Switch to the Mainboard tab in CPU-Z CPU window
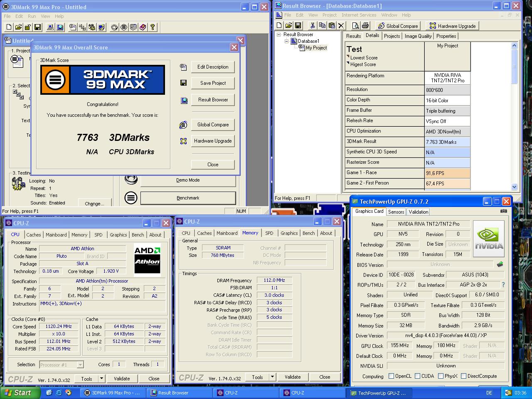The height and width of the screenshot is (399, 532). 56,235
